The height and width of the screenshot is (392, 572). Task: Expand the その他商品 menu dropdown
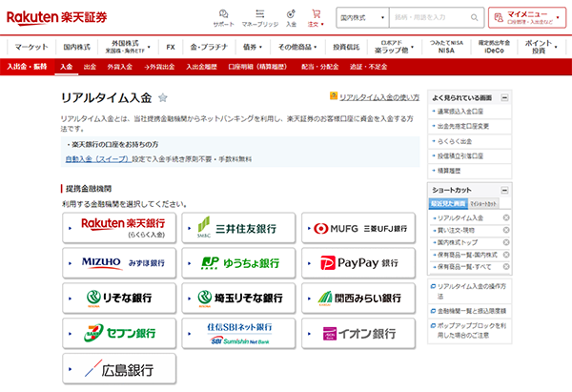297,47
